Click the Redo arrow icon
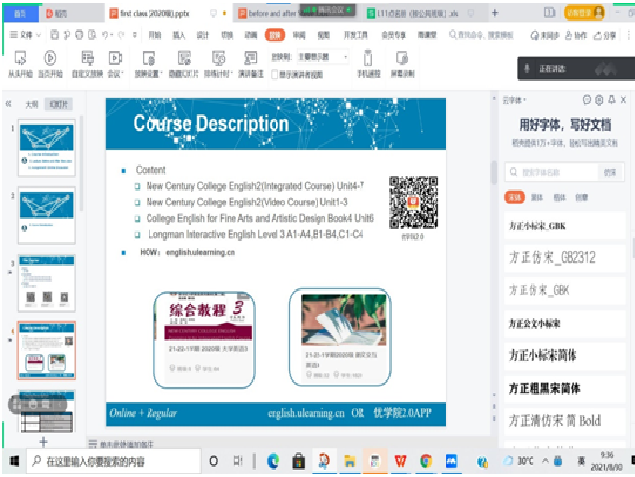 121,35
